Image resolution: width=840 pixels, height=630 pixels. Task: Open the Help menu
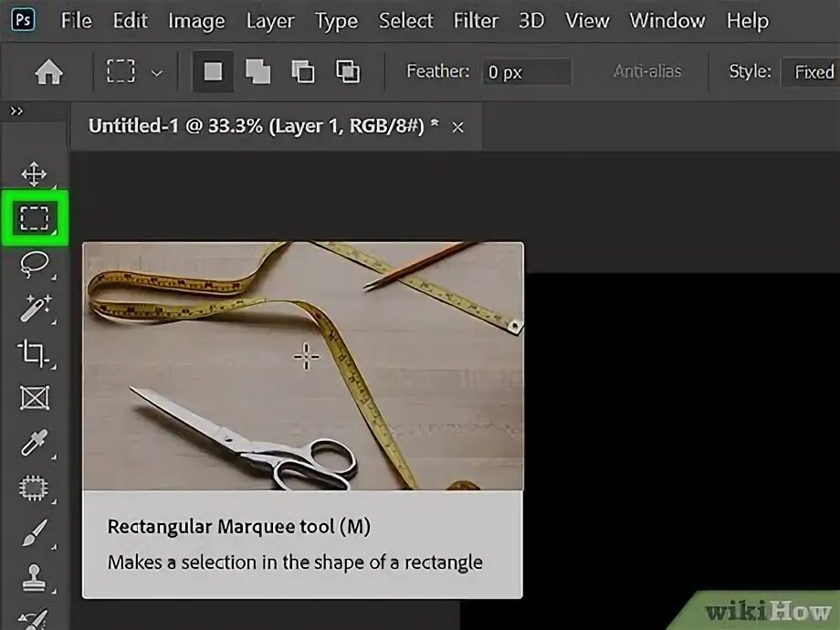click(x=747, y=21)
